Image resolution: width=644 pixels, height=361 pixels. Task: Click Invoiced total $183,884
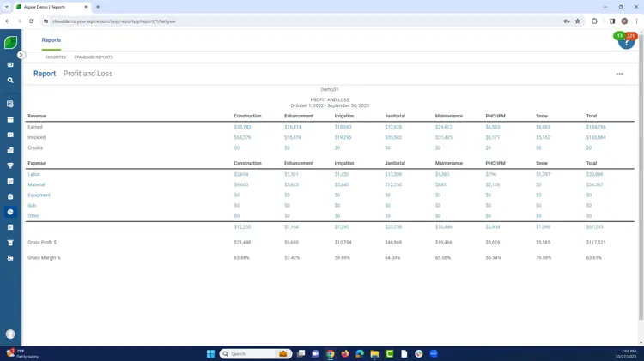coord(596,137)
